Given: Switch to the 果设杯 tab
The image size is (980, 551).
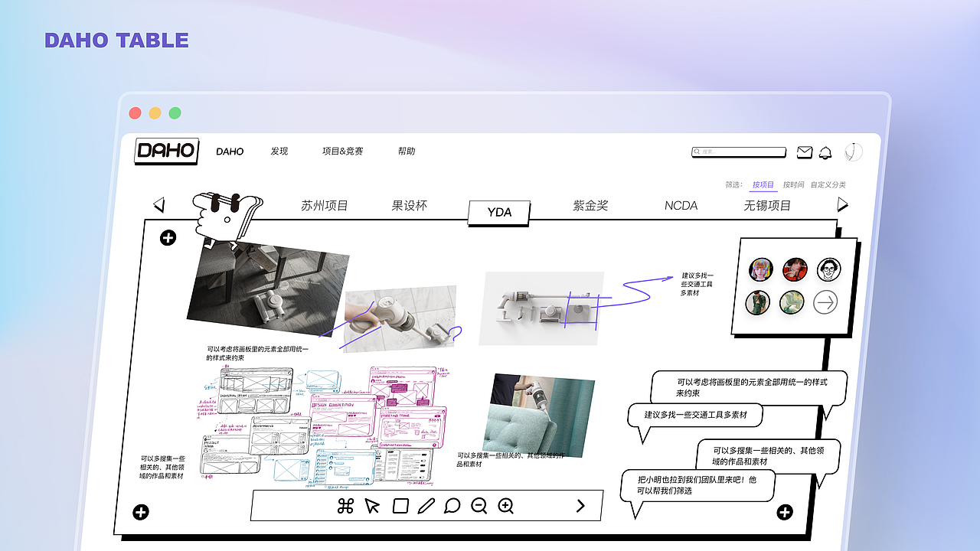Looking at the screenshot, I should tap(410, 205).
